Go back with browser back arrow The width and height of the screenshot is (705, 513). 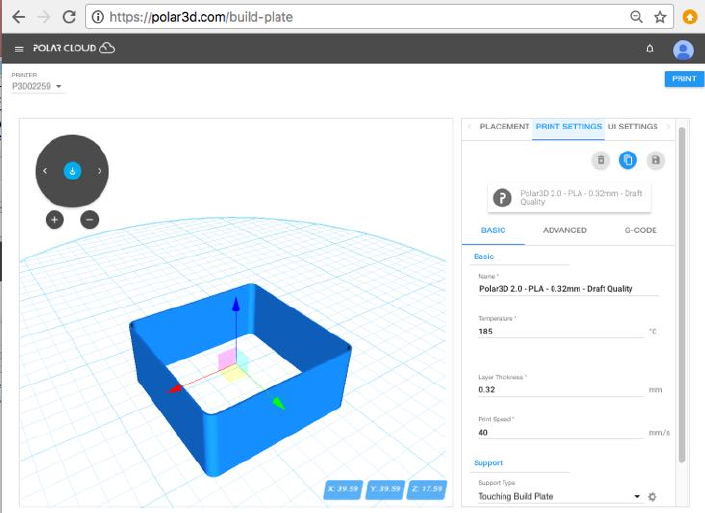click(x=18, y=17)
